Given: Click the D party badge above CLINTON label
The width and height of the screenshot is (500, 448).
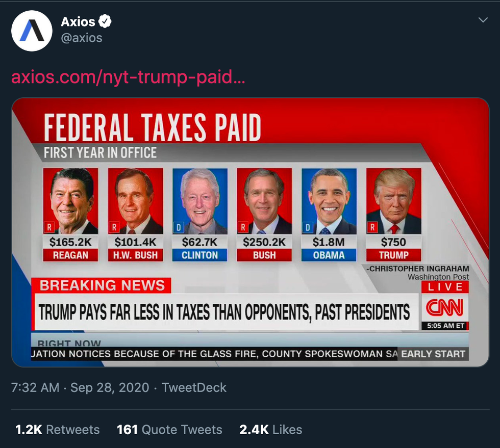Looking at the screenshot, I should 179,227.
